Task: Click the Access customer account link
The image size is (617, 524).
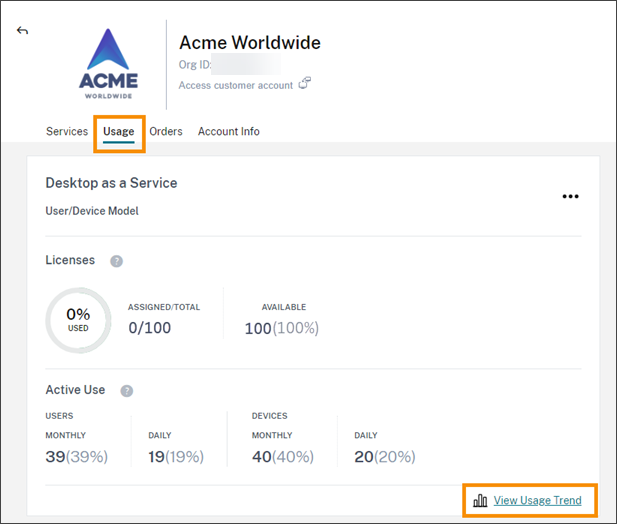Action: 236,86
